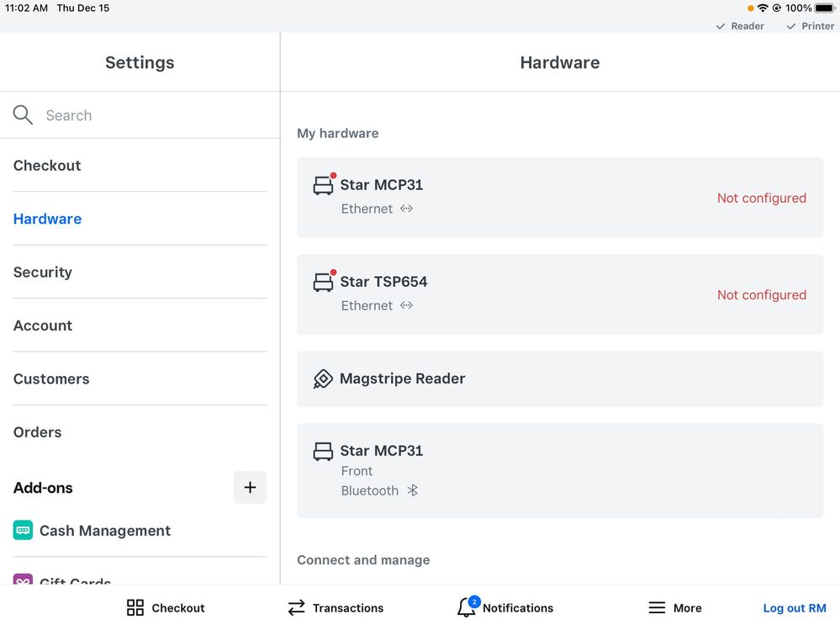Click the Checkout grid icon in bottom bar
840x630 pixels.
click(x=135, y=607)
